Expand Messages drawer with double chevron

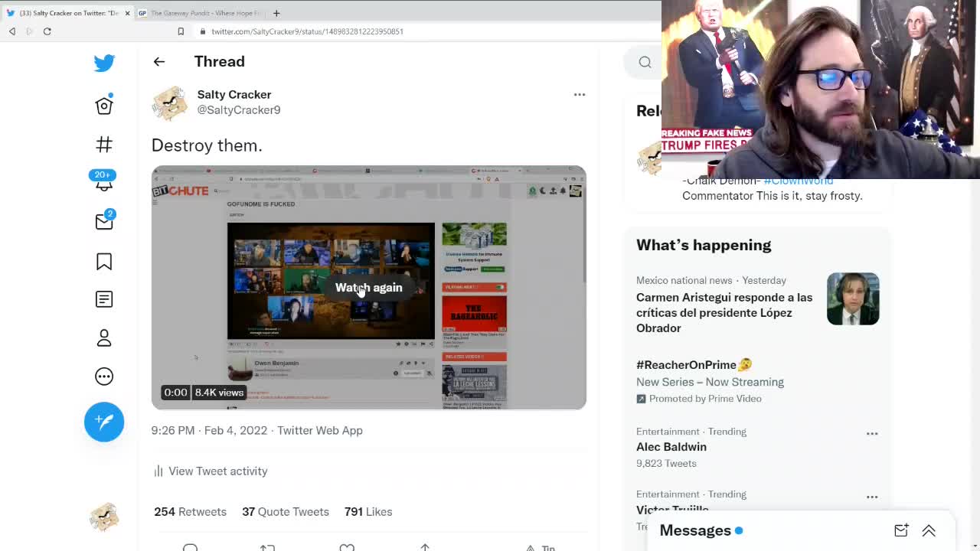point(929,530)
